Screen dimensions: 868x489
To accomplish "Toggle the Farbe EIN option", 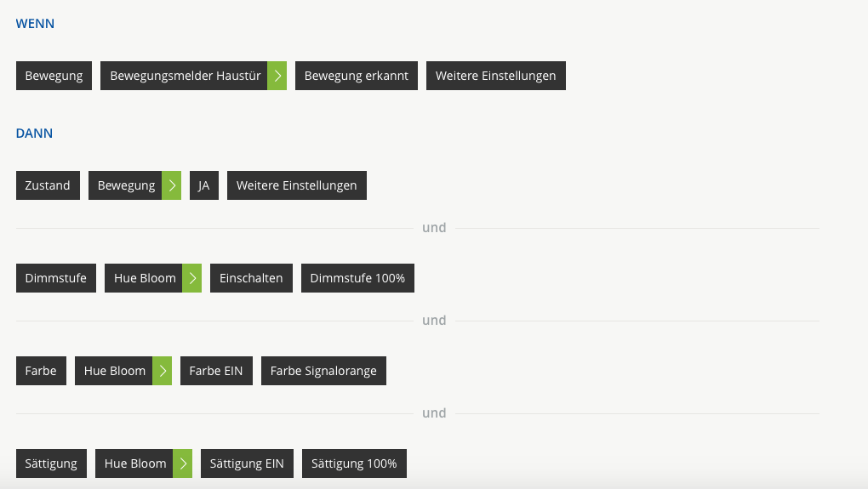I will (216, 371).
